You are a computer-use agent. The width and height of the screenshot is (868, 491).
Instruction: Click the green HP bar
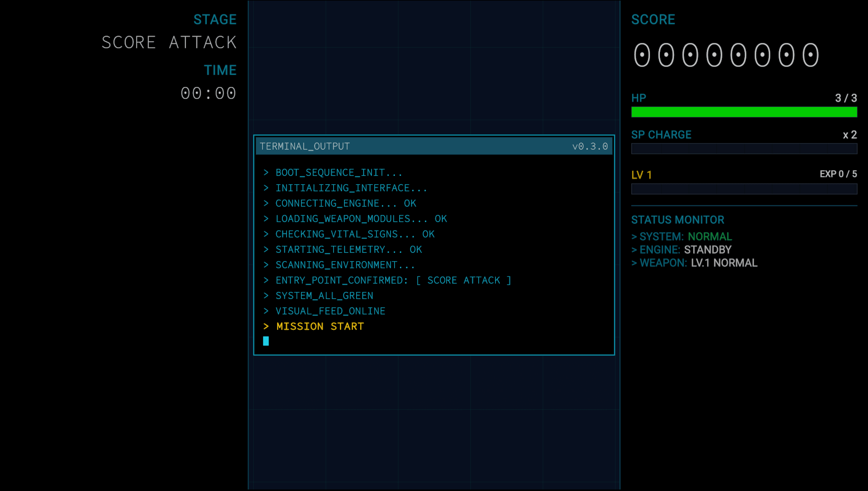pyautogui.click(x=744, y=112)
